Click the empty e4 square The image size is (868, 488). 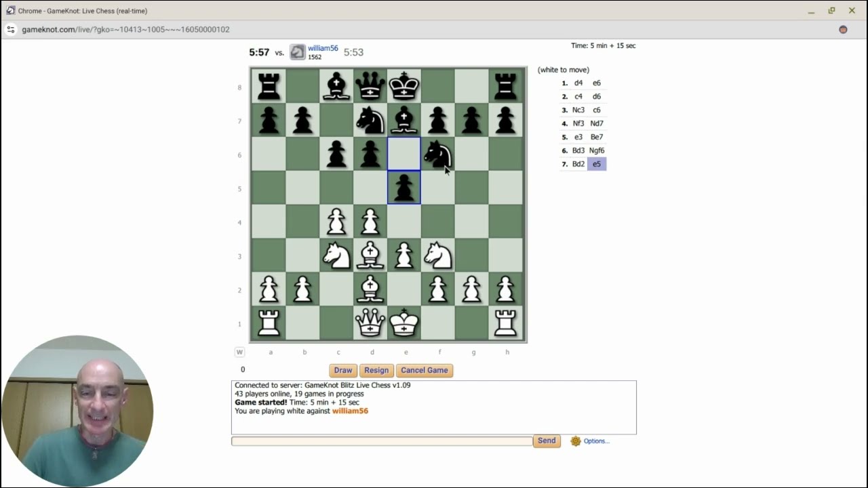404,222
